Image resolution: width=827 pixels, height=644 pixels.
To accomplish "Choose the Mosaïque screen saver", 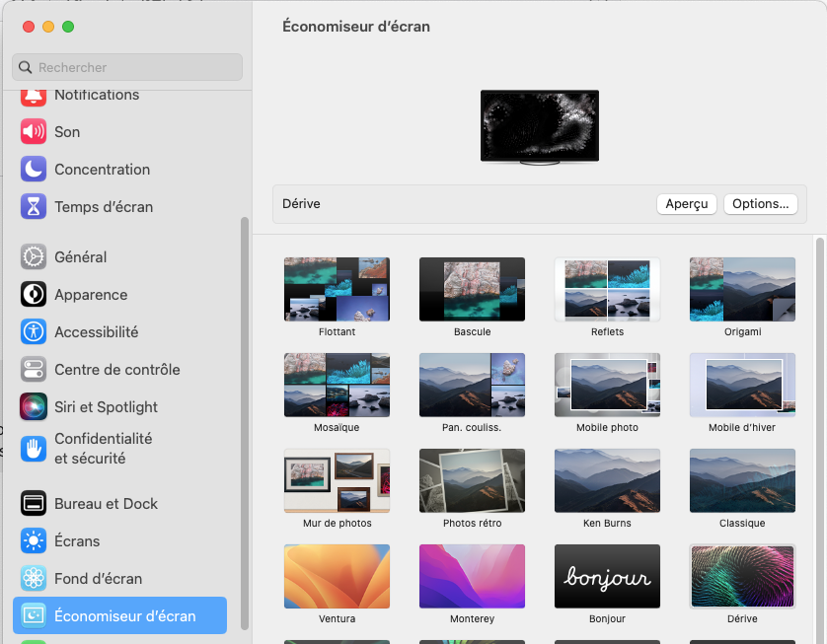I will [338, 386].
